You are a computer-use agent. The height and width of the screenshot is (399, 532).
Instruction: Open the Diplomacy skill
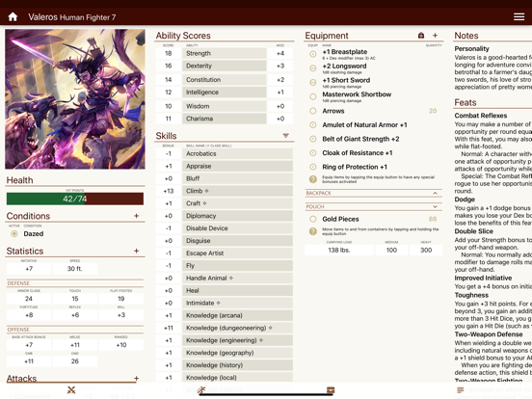pyautogui.click(x=237, y=216)
